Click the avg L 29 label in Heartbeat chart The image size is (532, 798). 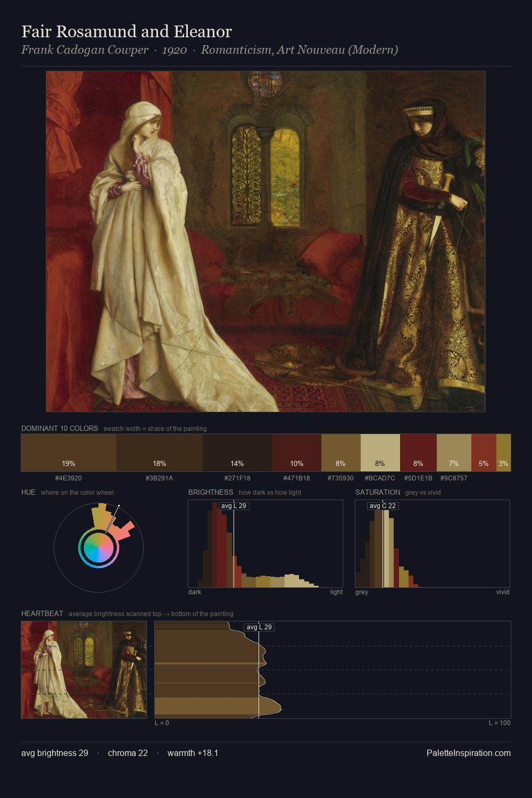pos(259,627)
